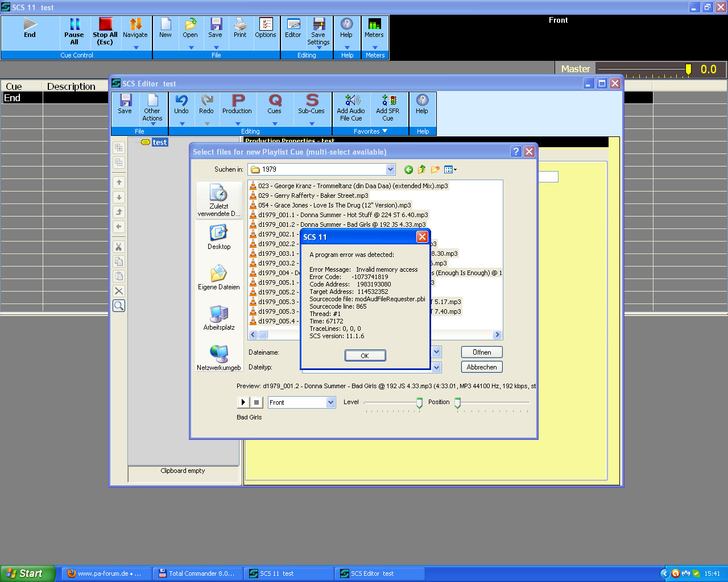Image resolution: width=728 pixels, height=582 pixels.
Task: Expand the Navigate dropdown arrow
Action: pos(135,48)
